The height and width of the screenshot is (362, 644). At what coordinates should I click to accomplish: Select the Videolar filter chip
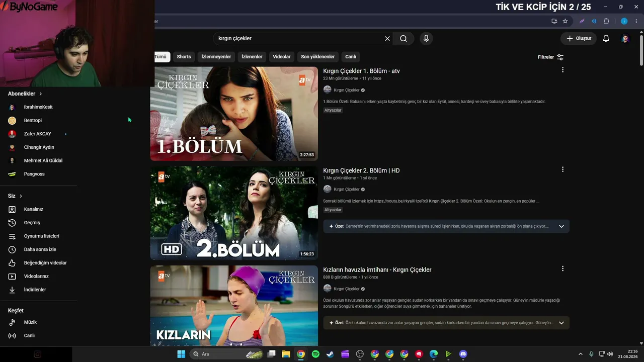click(x=282, y=57)
